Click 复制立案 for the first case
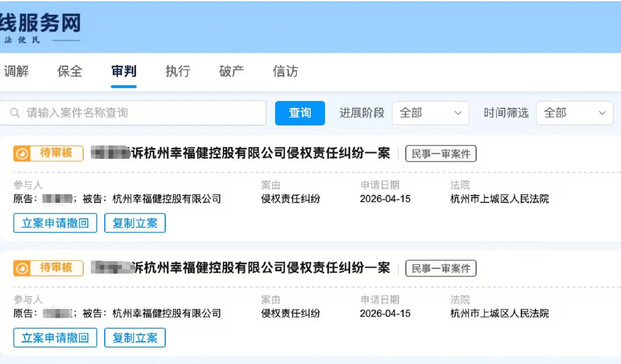Screen dimensions: 621x364 coord(135,223)
